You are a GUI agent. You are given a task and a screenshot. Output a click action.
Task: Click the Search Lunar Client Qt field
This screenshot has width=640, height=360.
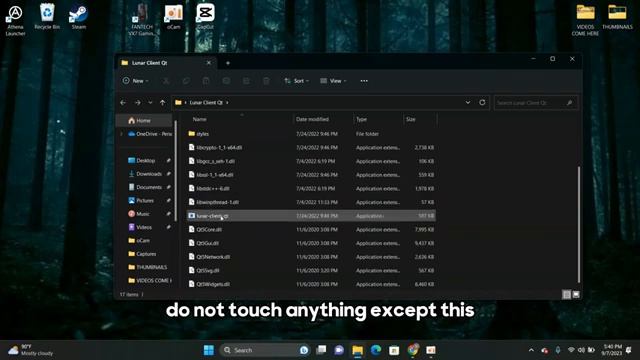(536, 103)
